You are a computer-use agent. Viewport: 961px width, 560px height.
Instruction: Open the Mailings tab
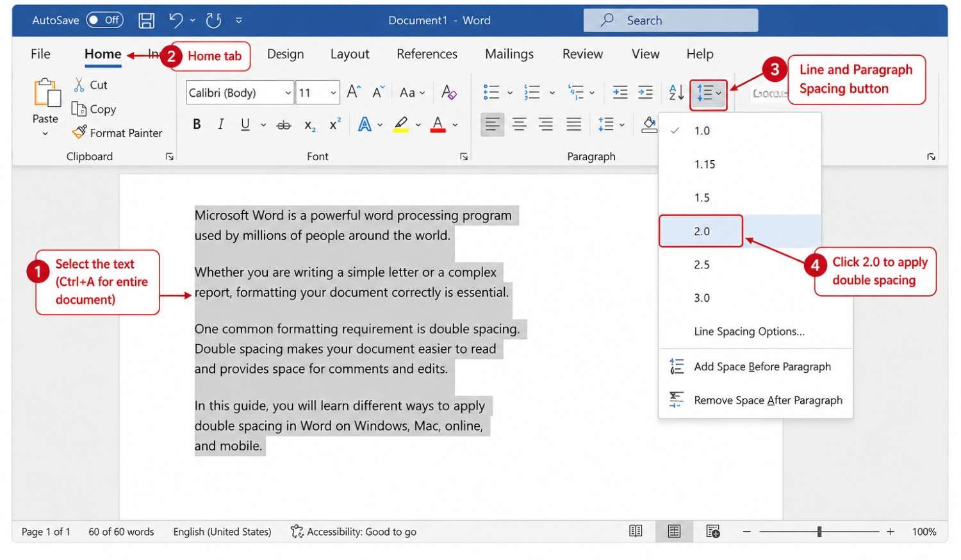[x=509, y=54]
